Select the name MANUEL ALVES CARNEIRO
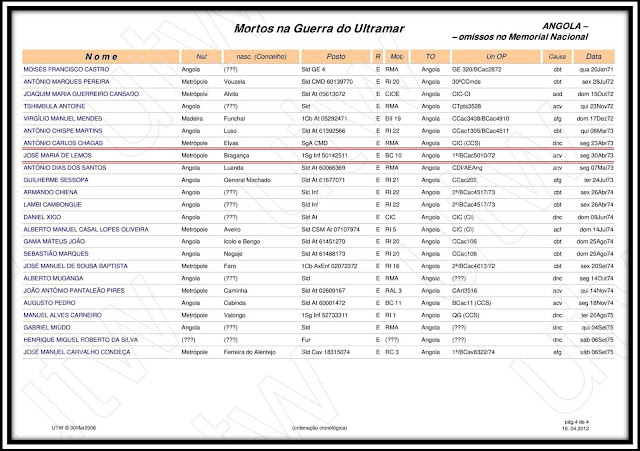The width and height of the screenshot is (640, 451). coord(62,315)
